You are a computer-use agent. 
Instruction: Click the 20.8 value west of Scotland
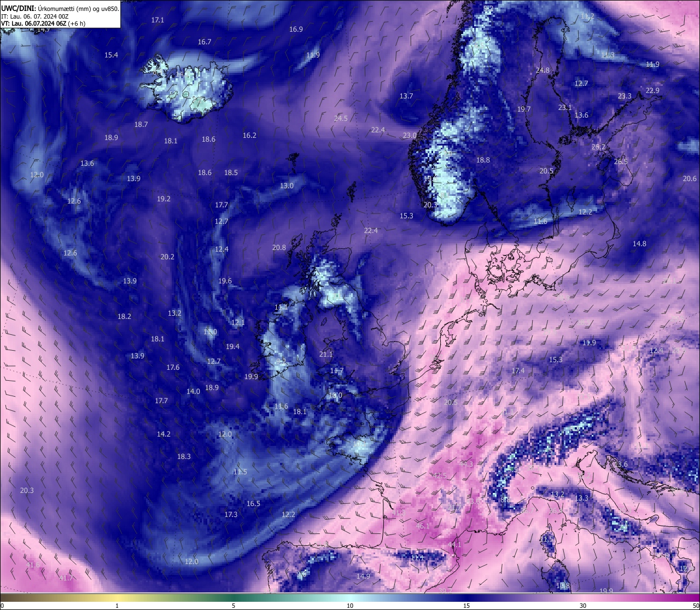(x=279, y=247)
